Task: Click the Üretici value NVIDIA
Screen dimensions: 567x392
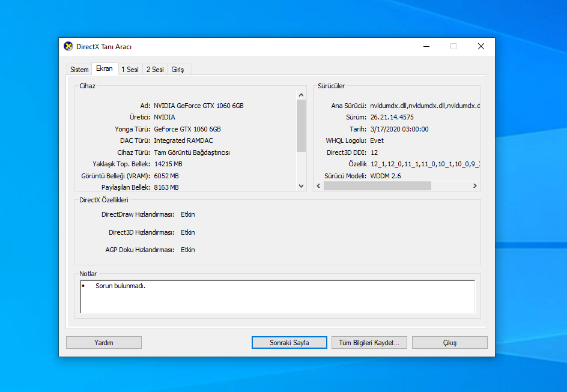Action: (165, 117)
